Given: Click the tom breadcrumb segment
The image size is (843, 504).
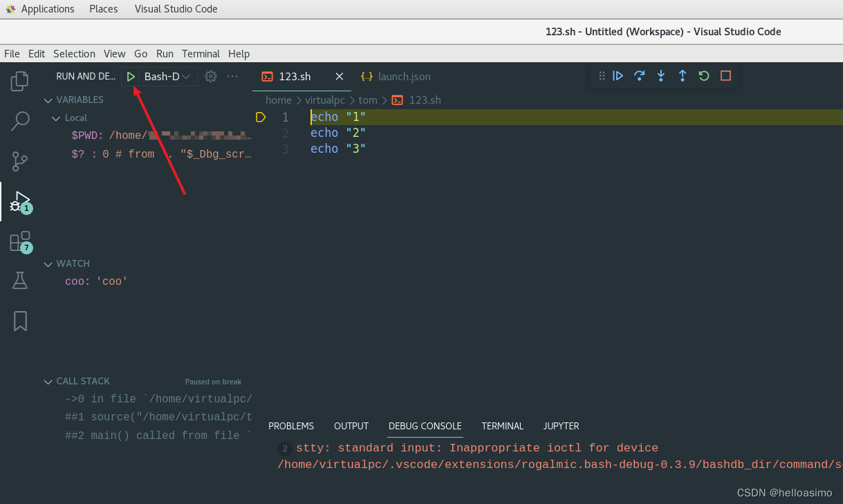Looking at the screenshot, I should [x=368, y=100].
